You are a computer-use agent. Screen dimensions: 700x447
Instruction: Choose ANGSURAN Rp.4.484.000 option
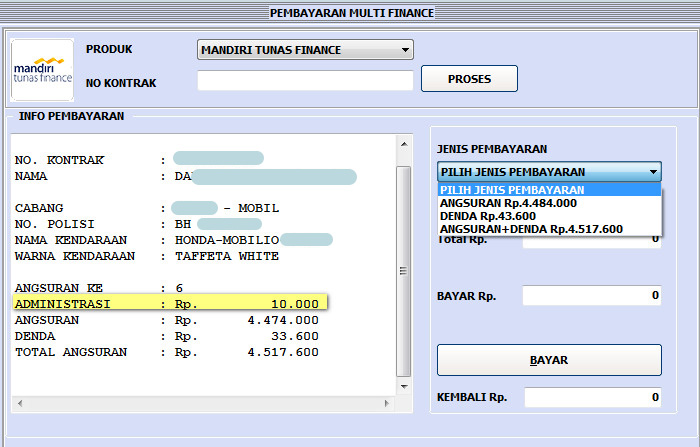click(549, 203)
